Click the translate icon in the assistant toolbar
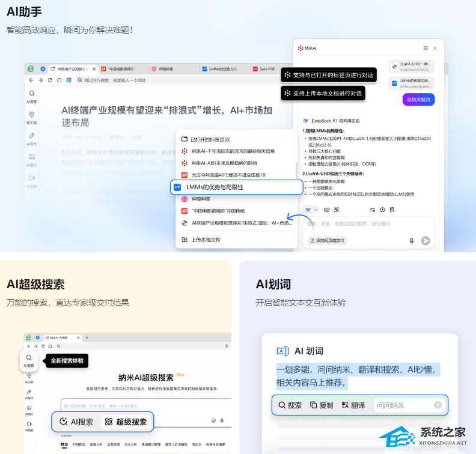Screen dimensions: 476x454 (337, 210)
